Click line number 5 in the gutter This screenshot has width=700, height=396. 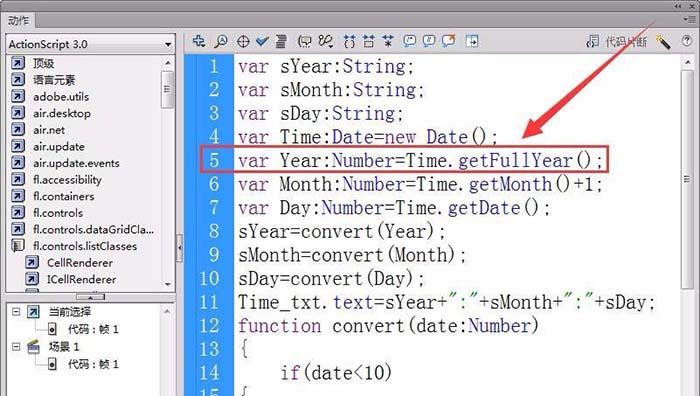[x=214, y=160]
